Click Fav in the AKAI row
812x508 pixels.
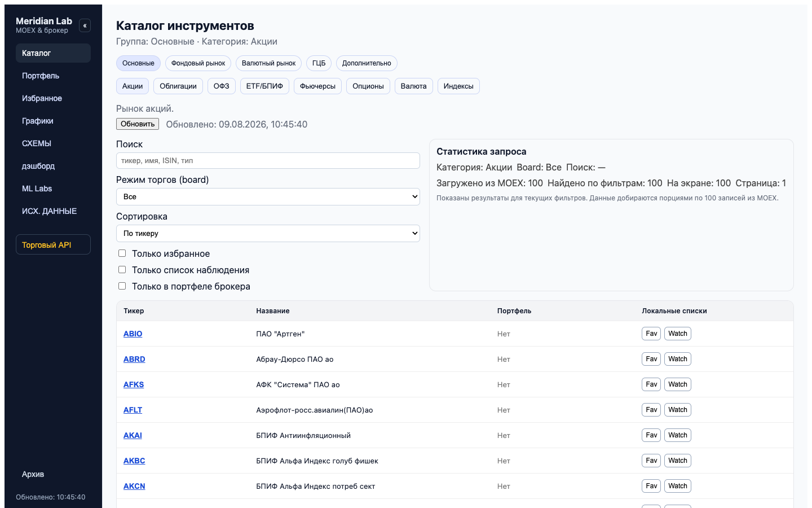(651, 435)
